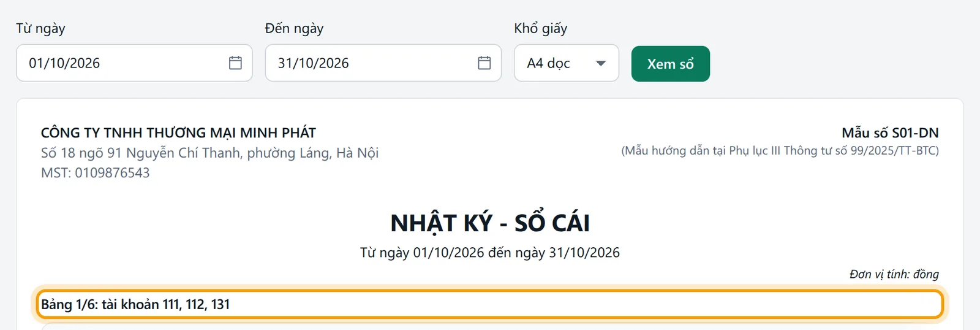
Task: Click company name CÔNG TY TNHH THƯƠNG MẠI MINH PHÁT
Action: coord(178,132)
